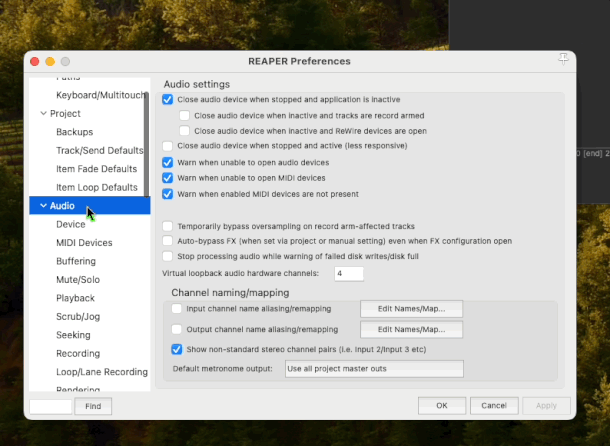Screen dimensions: 610x446
Task: Collapse the Project tree section
Action: point(43,113)
